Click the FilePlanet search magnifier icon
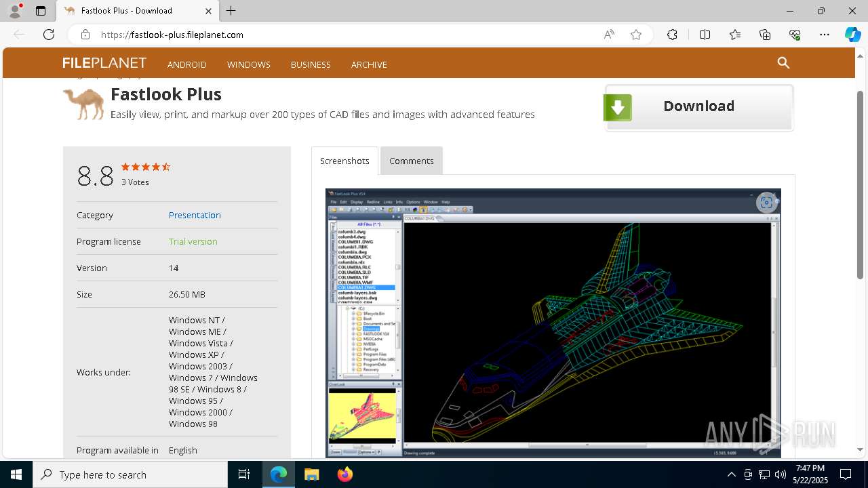 click(783, 63)
